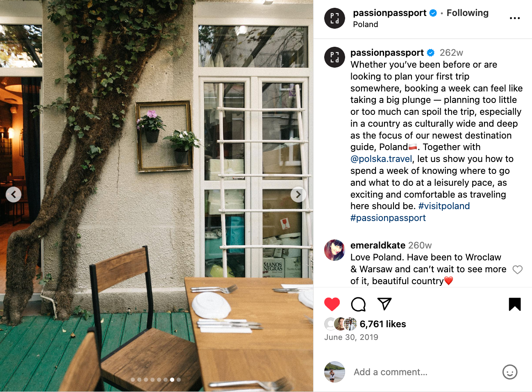Image resolution: width=532 pixels, height=392 pixels.
Task: View emeraldkate's profile picture
Action: 334,250
